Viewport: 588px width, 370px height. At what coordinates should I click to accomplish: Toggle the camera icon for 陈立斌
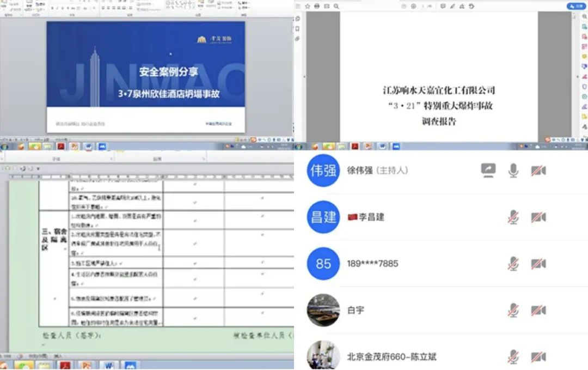538,357
